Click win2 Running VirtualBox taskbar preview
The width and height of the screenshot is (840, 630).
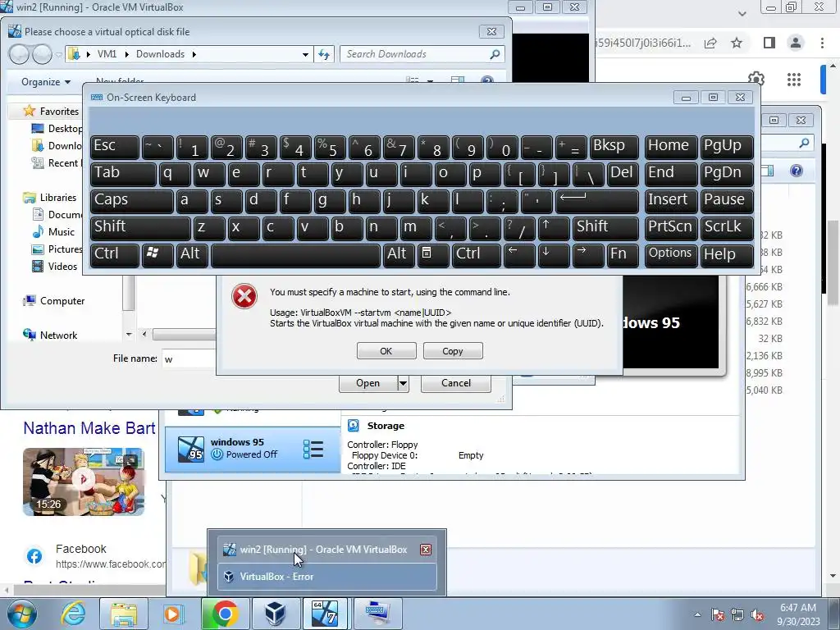[x=326, y=550]
